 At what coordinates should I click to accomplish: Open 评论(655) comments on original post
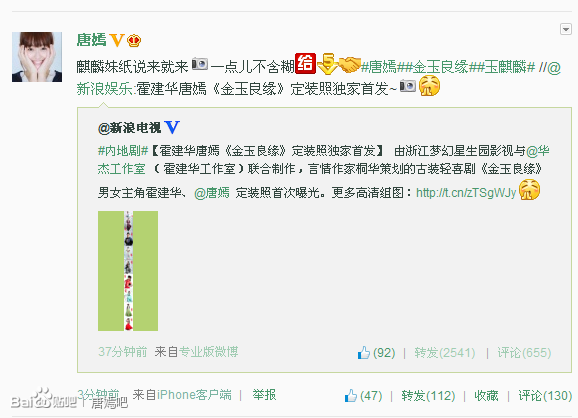coord(524,353)
